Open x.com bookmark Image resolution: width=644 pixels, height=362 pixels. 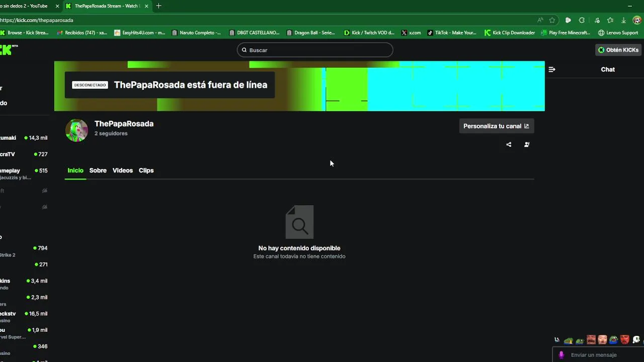tap(411, 33)
